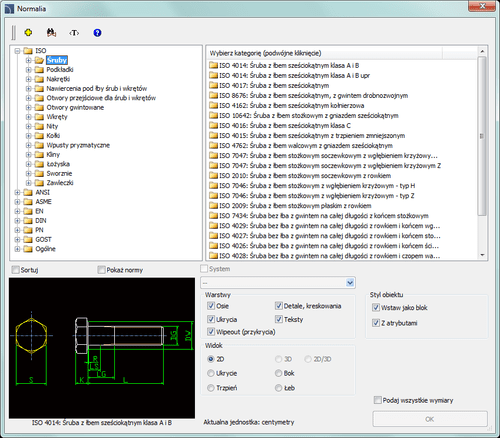Toggle the System checkbox
Viewport: 500px width, 438px height.
204,269
